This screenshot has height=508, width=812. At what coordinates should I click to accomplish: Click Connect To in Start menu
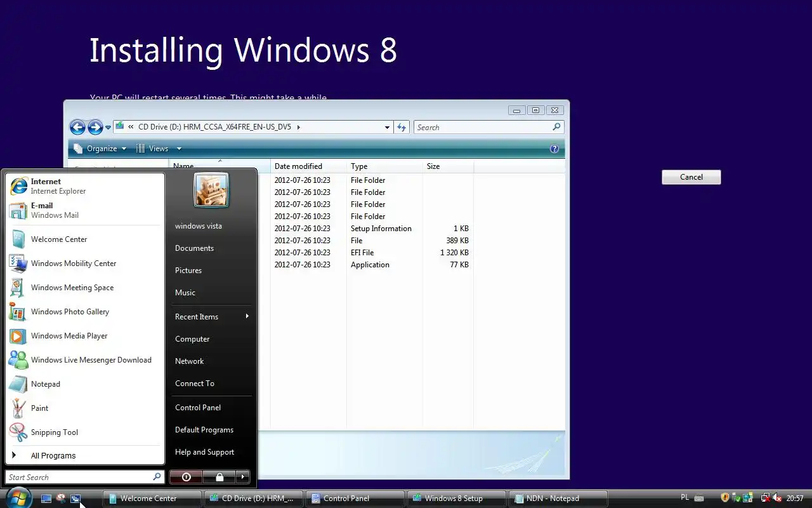[x=195, y=383]
